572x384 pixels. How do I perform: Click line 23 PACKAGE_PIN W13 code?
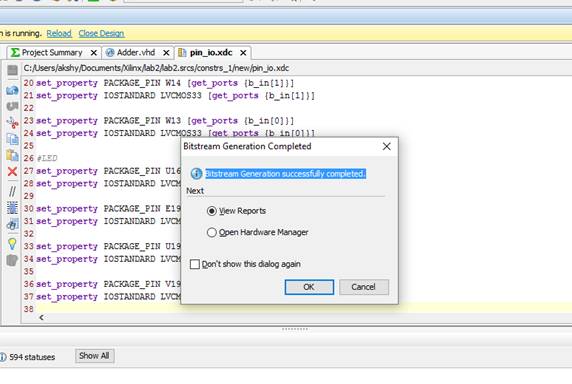pyautogui.click(x=165, y=121)
